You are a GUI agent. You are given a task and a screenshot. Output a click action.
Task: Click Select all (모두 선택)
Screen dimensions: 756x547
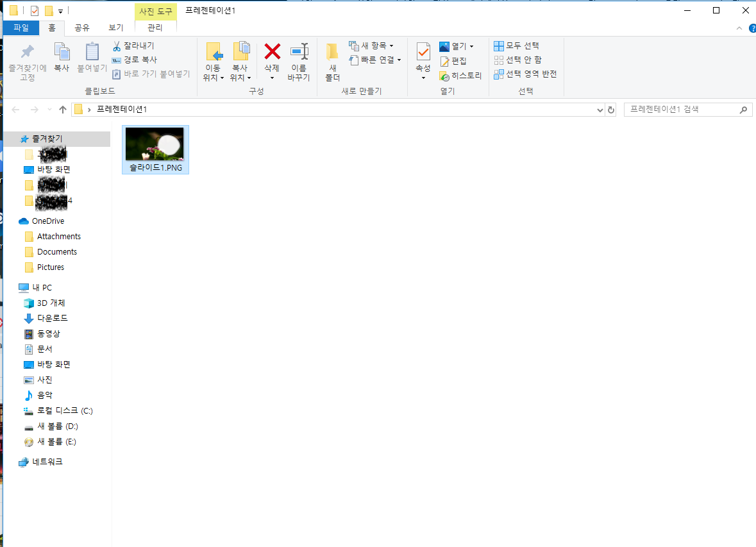click(516, 46)
